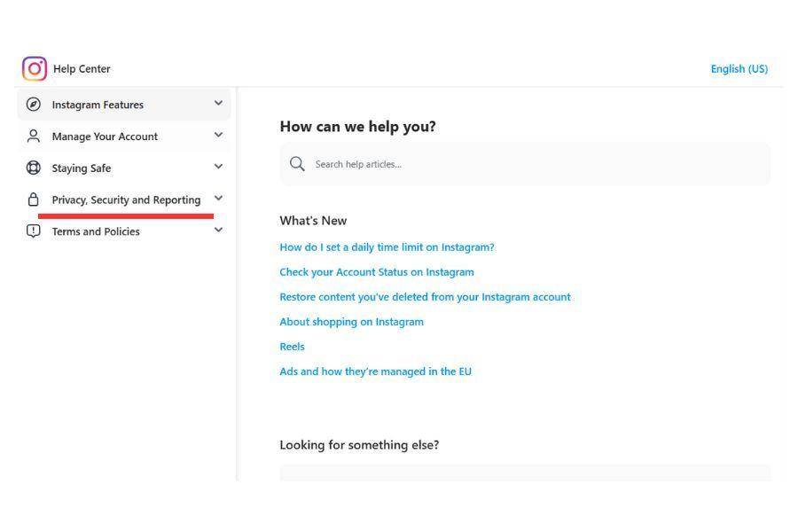Open Check your Account Status link
The image size is (798, 532).
(x=377, y=272)
